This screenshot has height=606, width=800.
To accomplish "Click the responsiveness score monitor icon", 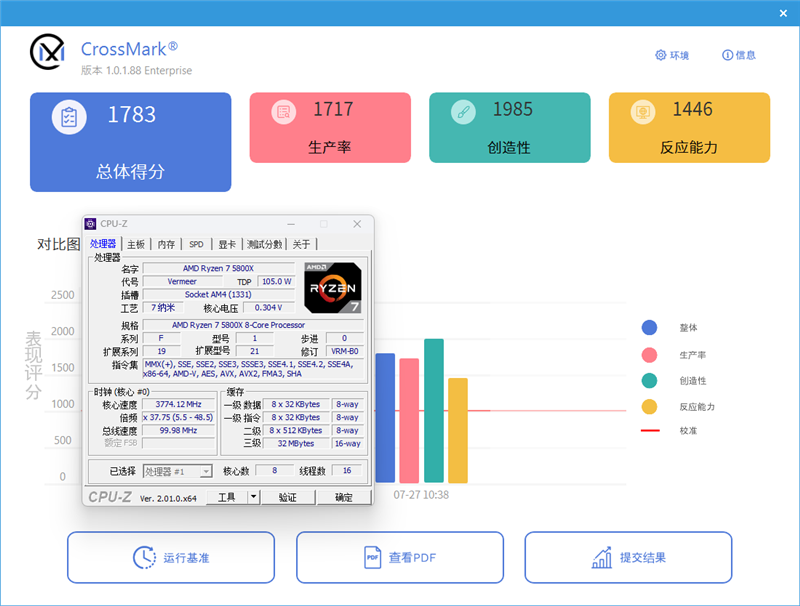I will [x=643, y=112].
